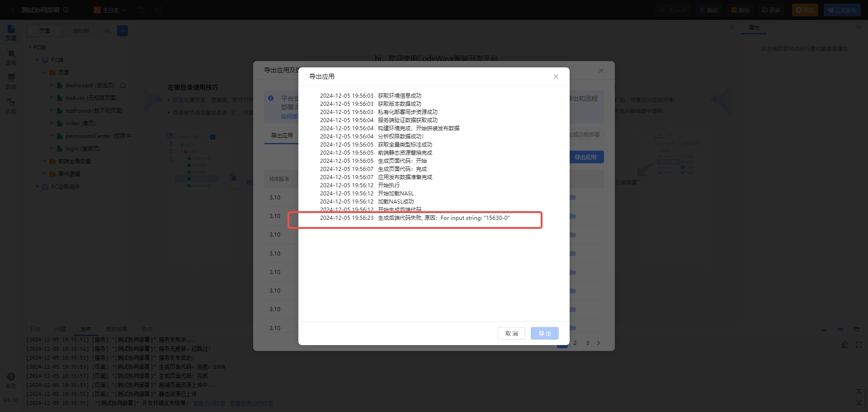Expand bottom panel to fullscreen

(859, 345)
